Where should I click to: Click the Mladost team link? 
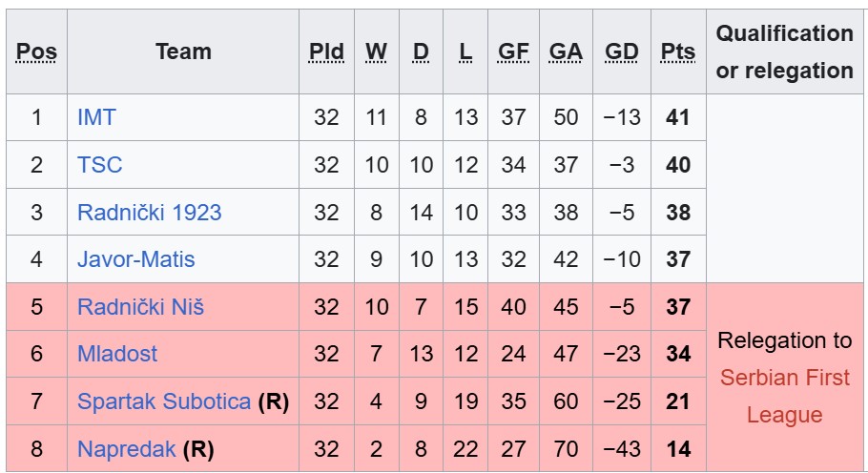coord(117,354)
